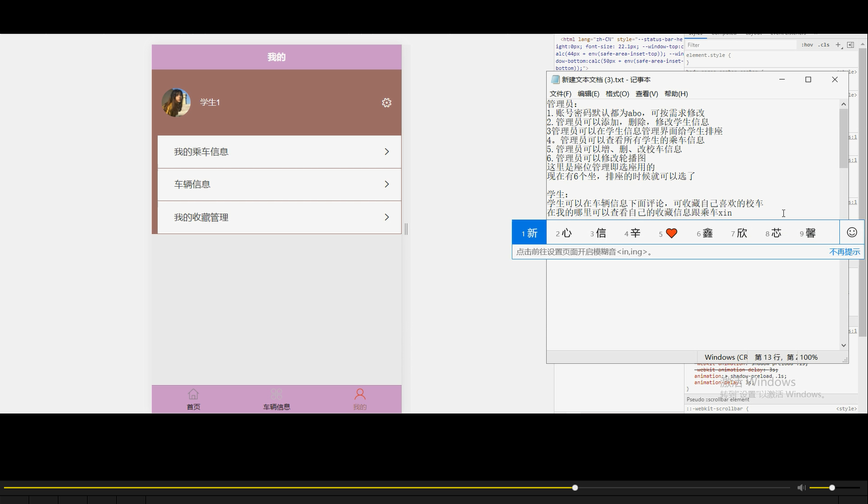Click the student avatar photo
Image resolution: width=868 pixels, height=504 pixels.
[176, 103]
